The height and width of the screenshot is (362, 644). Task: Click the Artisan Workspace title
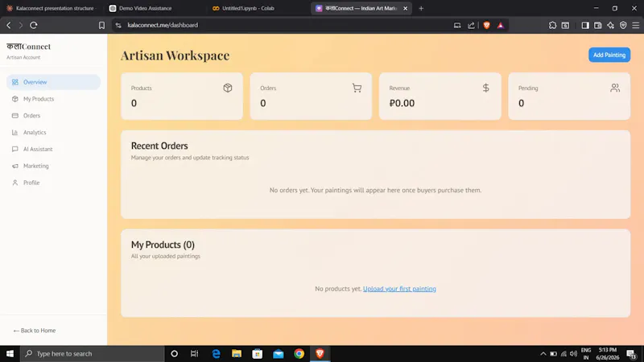click(x=175, y=56)
